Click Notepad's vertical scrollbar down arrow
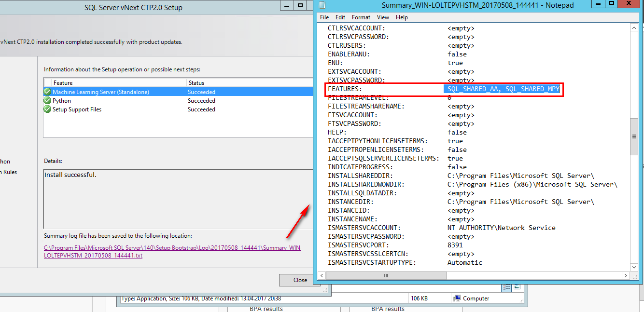The height and width of the screenshot is (312, 644). pos(634,267)
